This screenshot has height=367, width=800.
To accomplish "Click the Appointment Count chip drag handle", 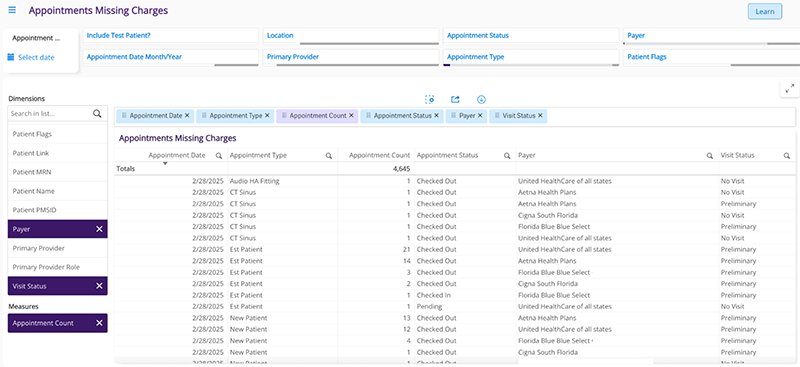I will pos(284,116).
